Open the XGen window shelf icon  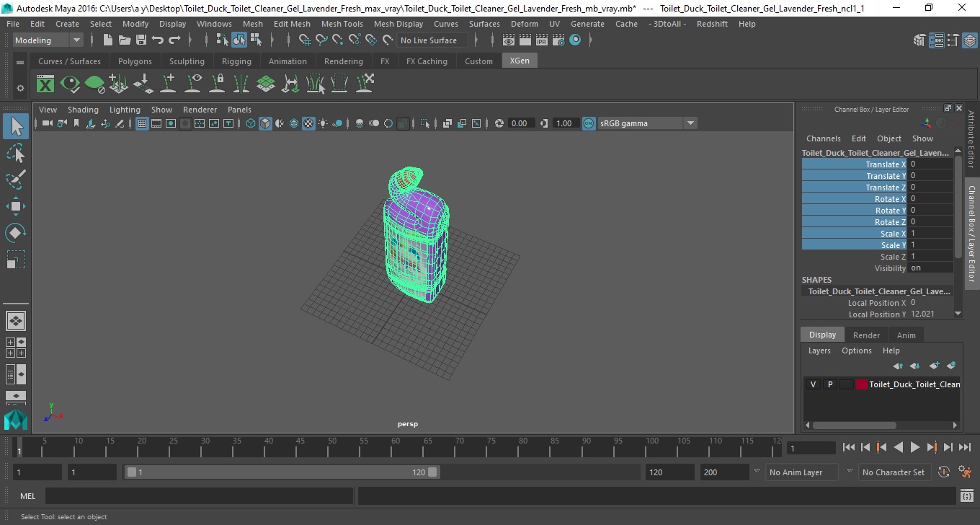click(45, 84)
